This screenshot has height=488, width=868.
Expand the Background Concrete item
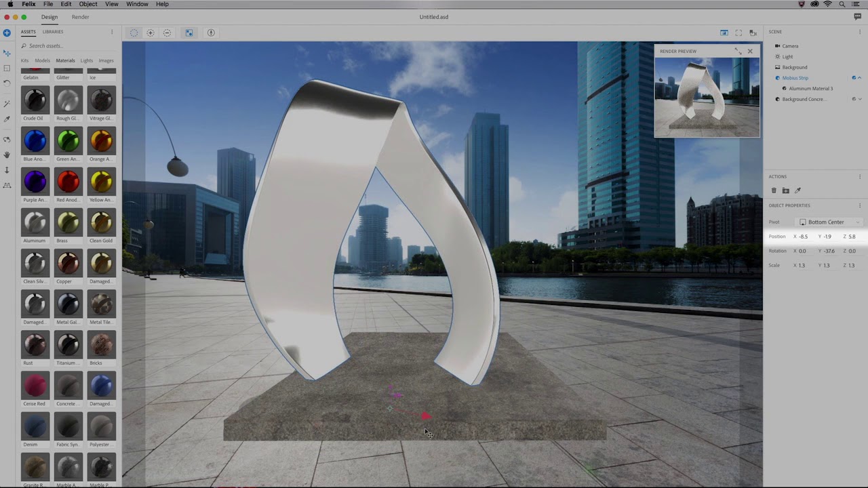point(860,99)
